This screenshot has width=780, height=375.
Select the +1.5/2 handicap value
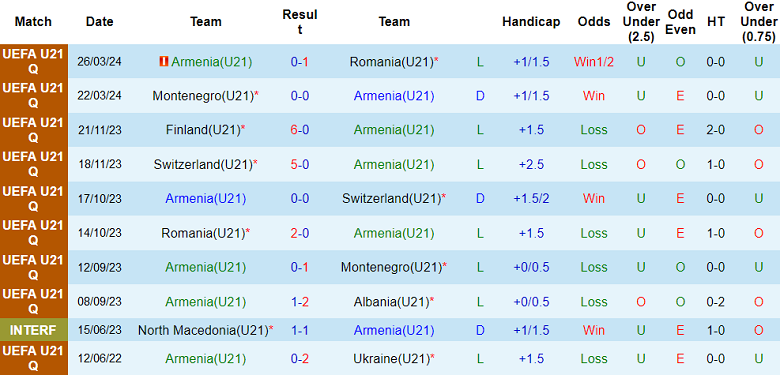[531, 199]
